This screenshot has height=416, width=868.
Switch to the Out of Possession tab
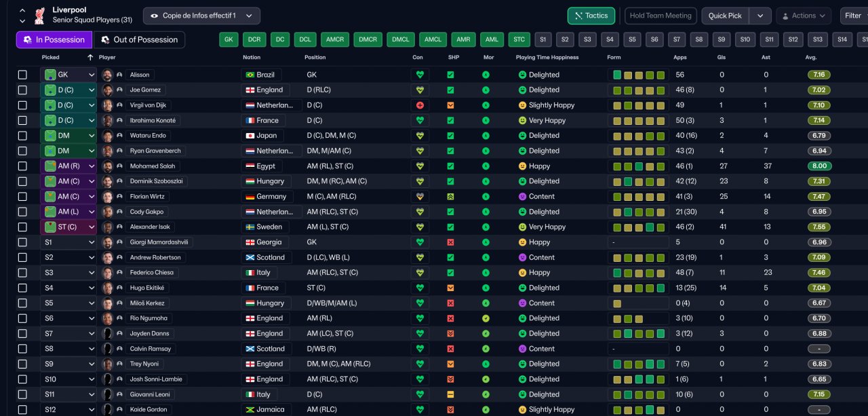click(139, 39)
